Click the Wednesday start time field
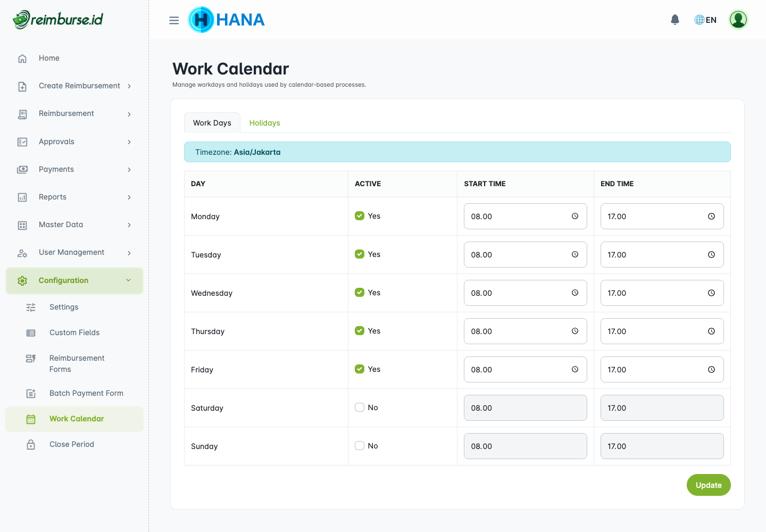 click(516, 293)
